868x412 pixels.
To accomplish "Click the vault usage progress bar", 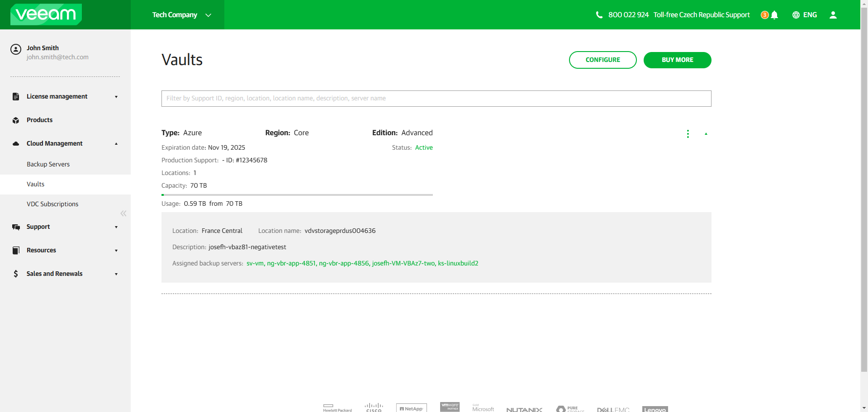I will (x=297, y=195).
